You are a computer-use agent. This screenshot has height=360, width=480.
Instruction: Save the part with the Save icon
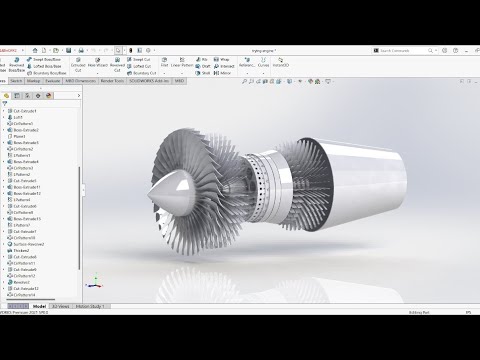point(68,50)
